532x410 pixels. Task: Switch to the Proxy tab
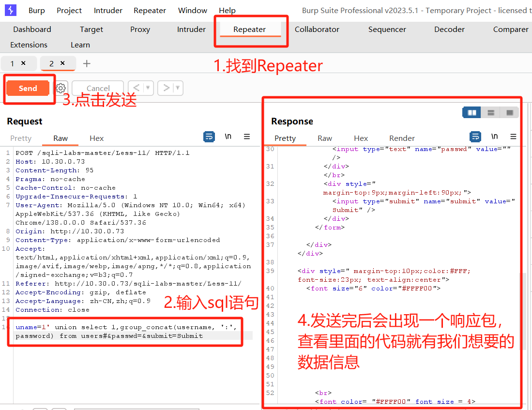point(140,30)
